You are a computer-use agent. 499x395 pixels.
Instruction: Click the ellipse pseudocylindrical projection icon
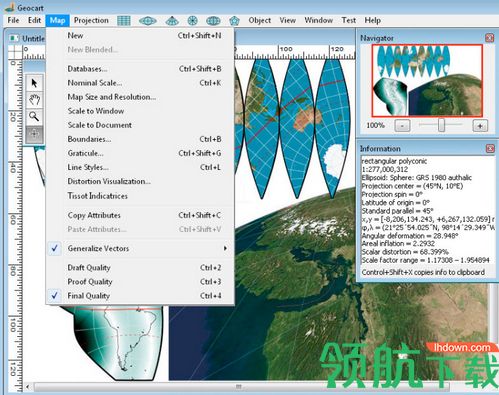213,21
